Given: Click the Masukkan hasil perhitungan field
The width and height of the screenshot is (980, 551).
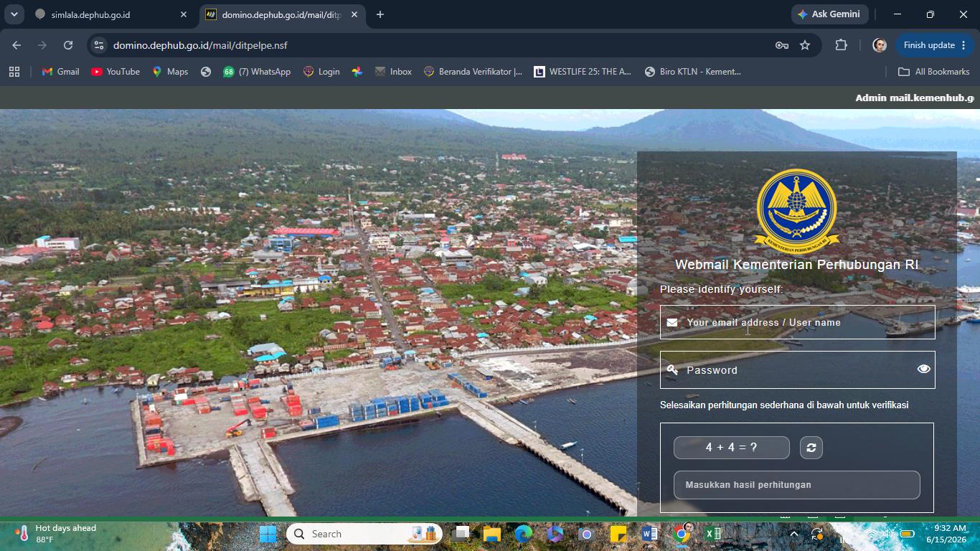Looking at the screenshot, I should coord(797,485).
